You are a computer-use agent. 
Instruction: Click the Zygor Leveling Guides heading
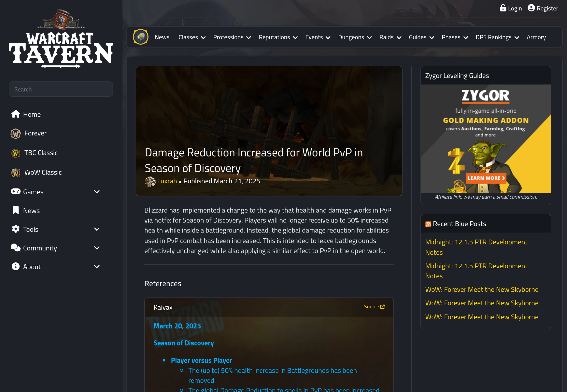click(457, 76)
